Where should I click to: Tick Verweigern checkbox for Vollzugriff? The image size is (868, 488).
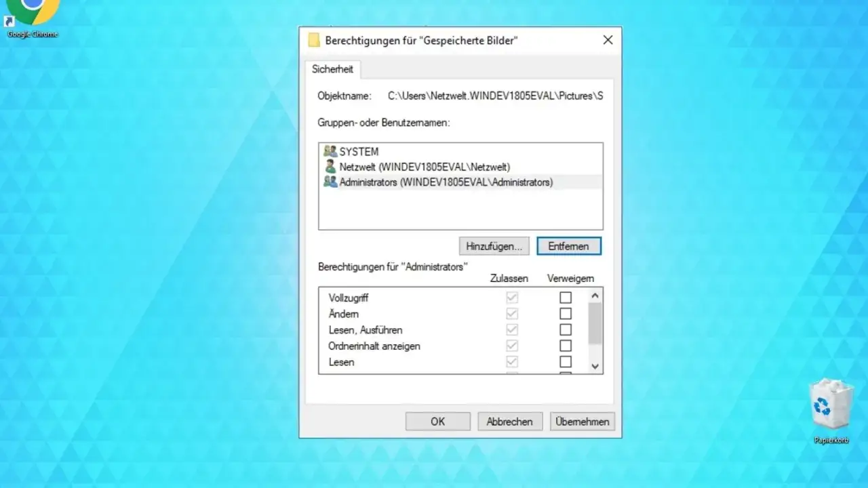566,298
